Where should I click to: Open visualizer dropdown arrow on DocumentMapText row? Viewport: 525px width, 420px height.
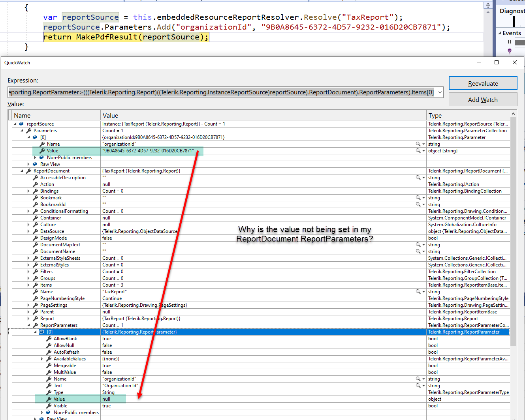(x=423, y=245)
